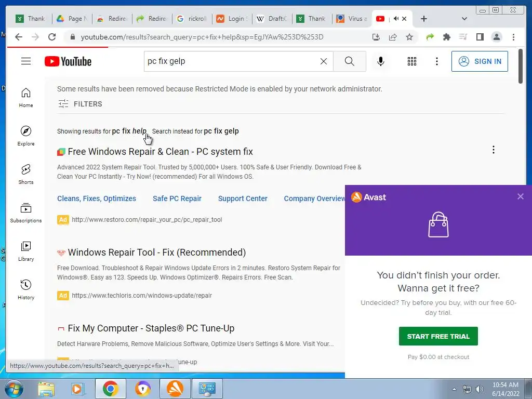Open Chrome three-dot menu
The image size is (532, 399).
click(x=513, y=37)
